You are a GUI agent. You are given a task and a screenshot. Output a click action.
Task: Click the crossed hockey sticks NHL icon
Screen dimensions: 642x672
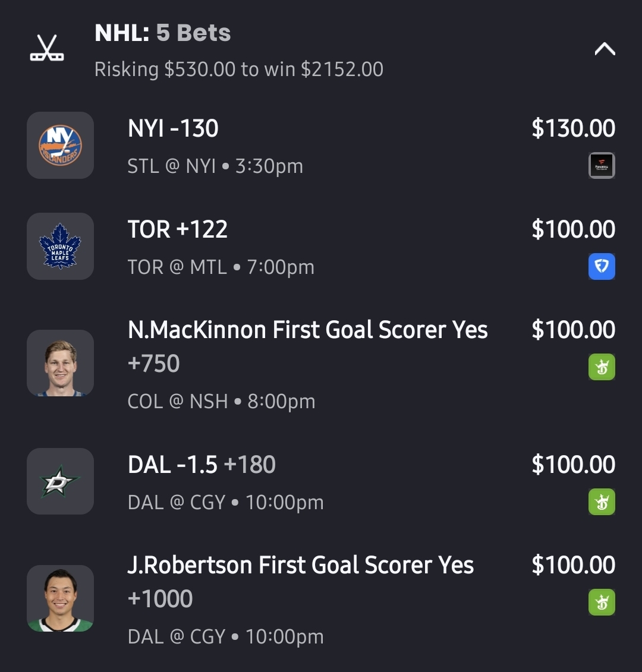(47, 48)
